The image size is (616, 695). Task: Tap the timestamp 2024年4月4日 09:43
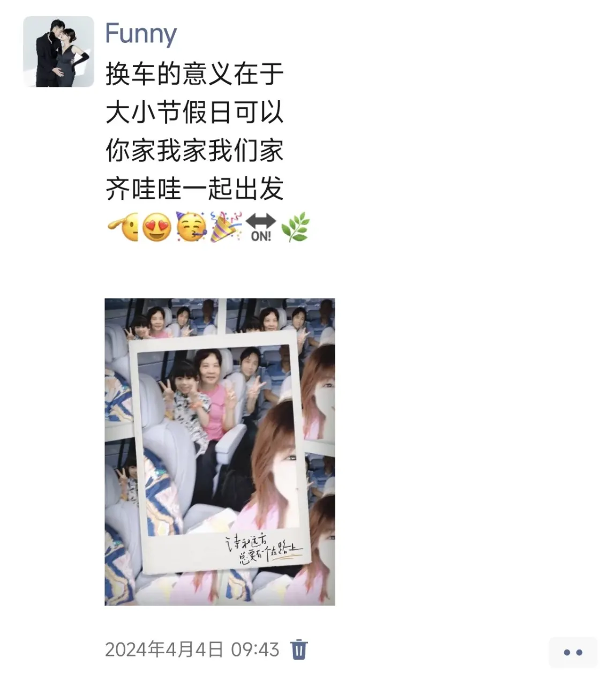click(x=192, y=649)
